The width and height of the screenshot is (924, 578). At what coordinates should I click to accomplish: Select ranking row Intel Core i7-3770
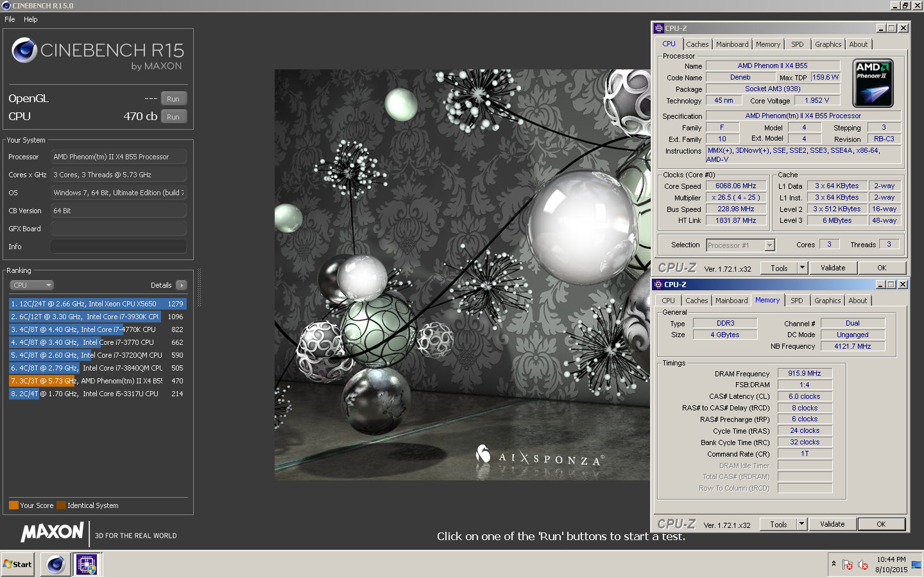tap(98, 342)
